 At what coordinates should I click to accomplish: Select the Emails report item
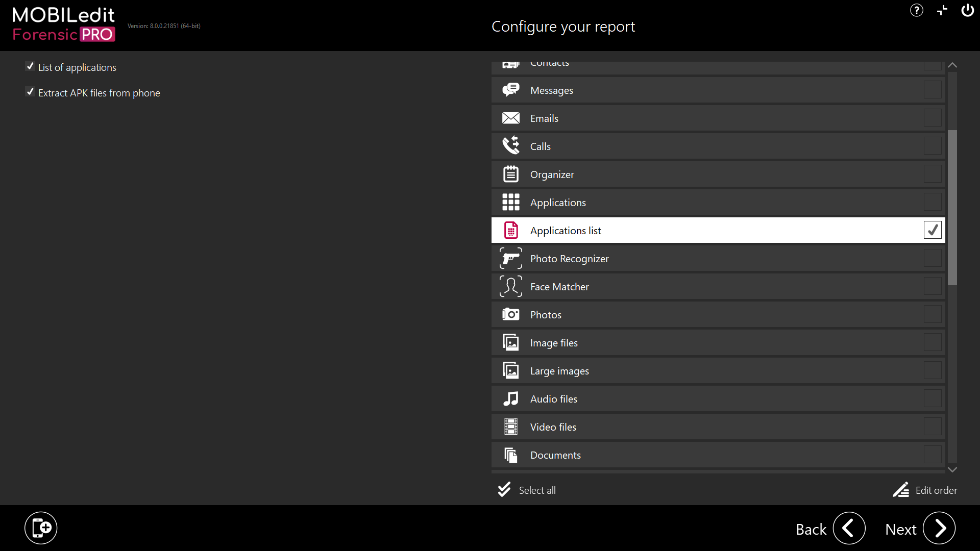coord(544,118)
